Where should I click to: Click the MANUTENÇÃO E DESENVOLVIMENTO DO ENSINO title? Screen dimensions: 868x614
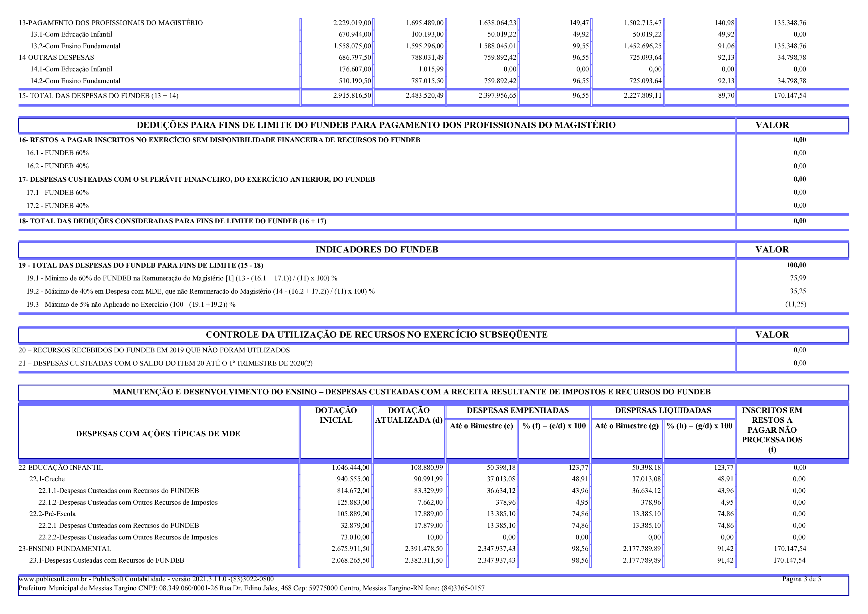pyautogui.click(x=411, y=392)
